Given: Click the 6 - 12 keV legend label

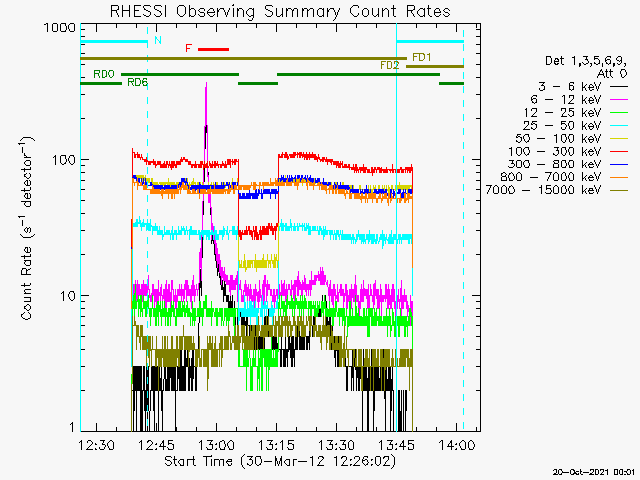Looking at the screenshot, I should (566, 100).
